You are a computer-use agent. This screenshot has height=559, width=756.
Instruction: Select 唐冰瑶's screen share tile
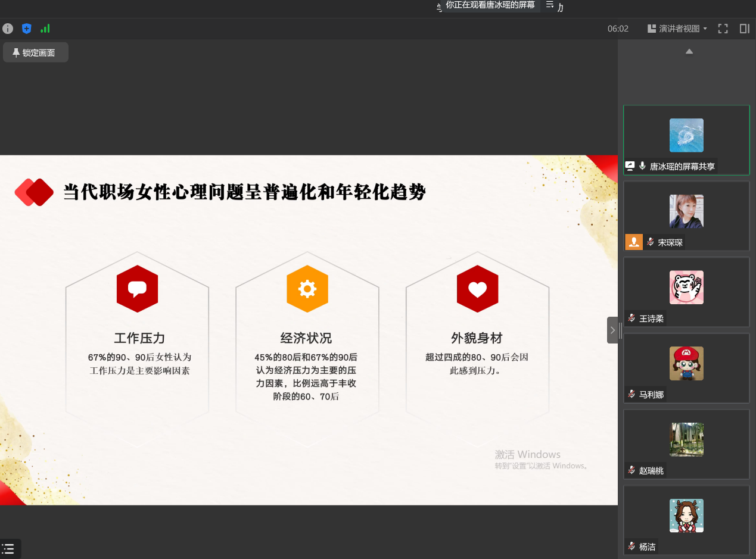[686, 140]
